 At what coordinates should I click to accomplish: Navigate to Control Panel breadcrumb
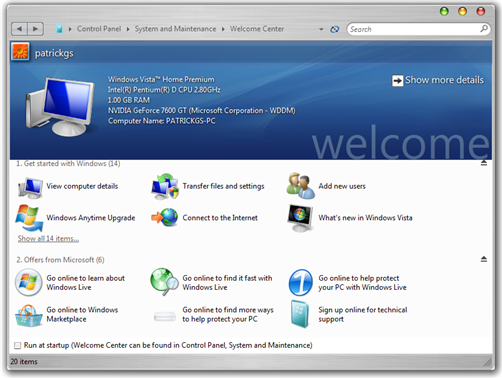click(99, 29)
